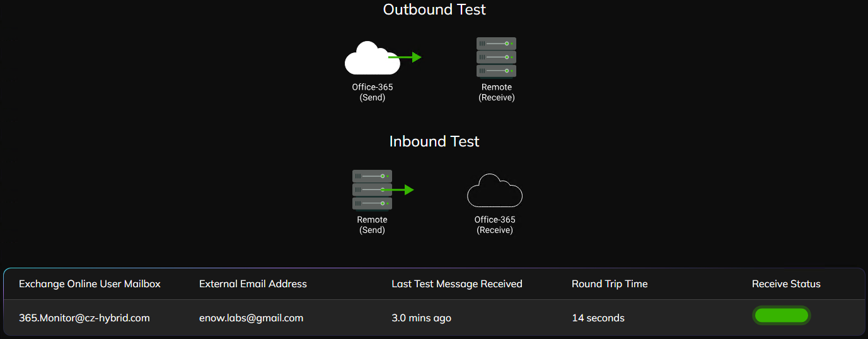
Task: Click the outlined Office-365 Receive cloud icon
Action: point(495,191)
